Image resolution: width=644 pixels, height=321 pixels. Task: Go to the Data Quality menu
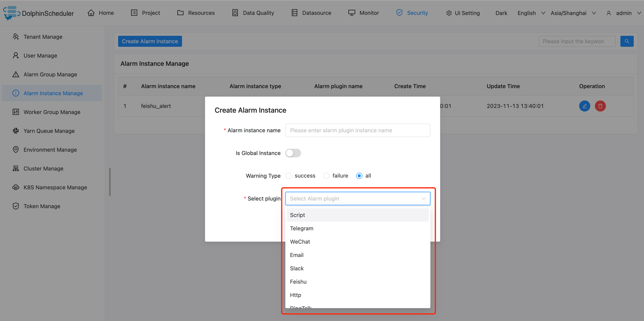click(x=253, y=13)
